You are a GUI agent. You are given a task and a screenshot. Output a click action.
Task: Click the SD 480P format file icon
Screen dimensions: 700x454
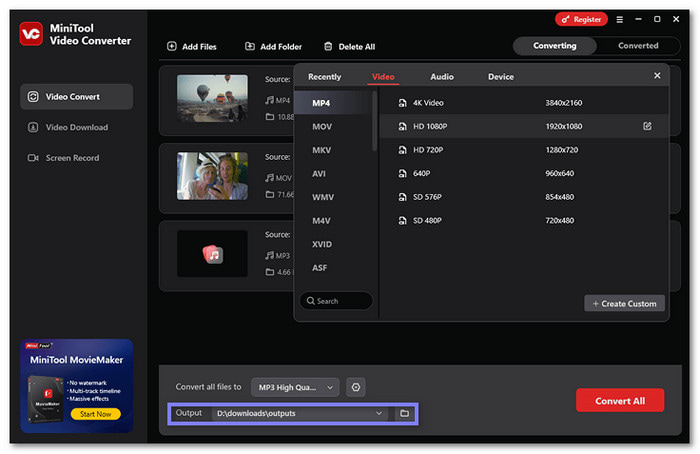click(x=402, y=220)
